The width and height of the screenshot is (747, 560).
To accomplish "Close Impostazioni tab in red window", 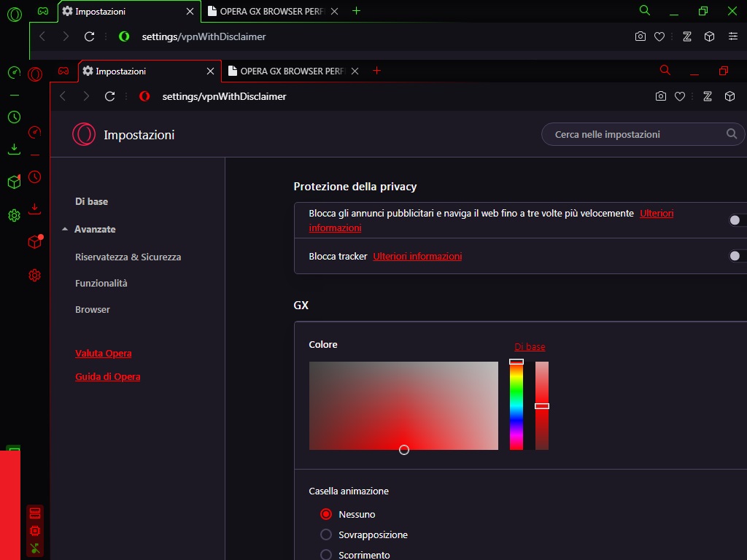I will (210, 71).
